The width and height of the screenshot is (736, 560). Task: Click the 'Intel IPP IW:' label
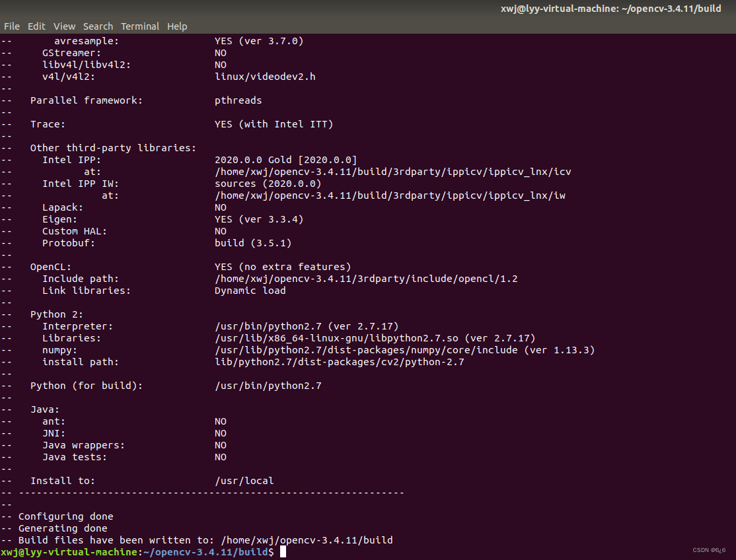click(x=80, y=184)
